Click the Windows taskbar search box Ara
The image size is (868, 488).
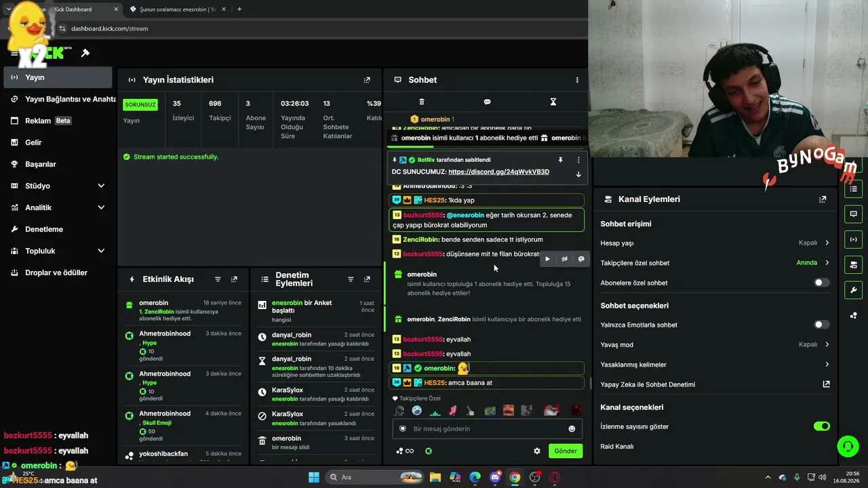click(376, 477)
